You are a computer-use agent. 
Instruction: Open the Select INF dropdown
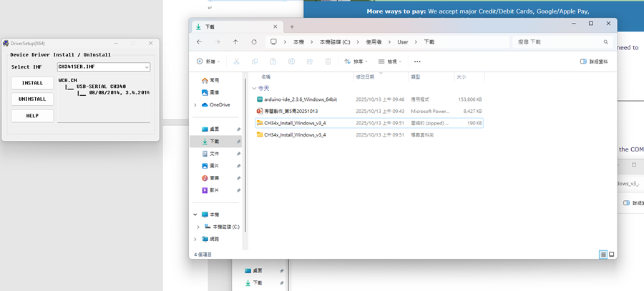pos(146,67)
